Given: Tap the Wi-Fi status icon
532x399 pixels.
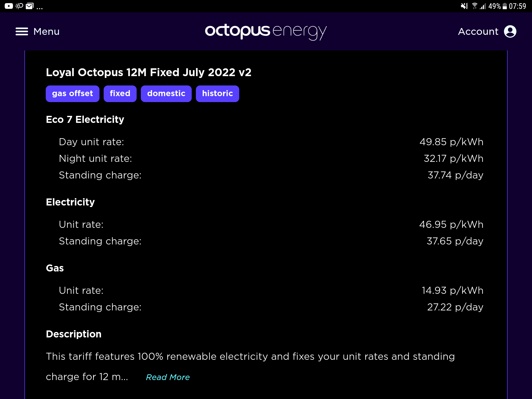Looking at the screenshot, I should [475, 6].
